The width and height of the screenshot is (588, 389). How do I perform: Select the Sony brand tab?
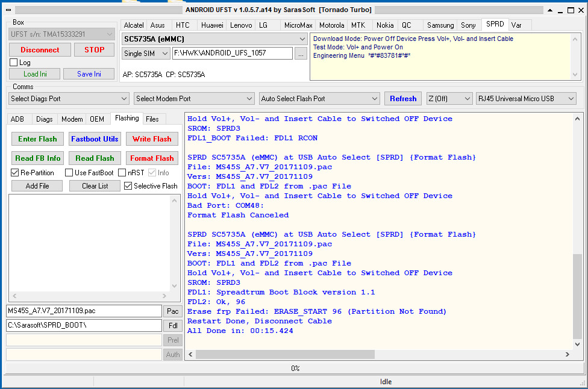[468, 25]
